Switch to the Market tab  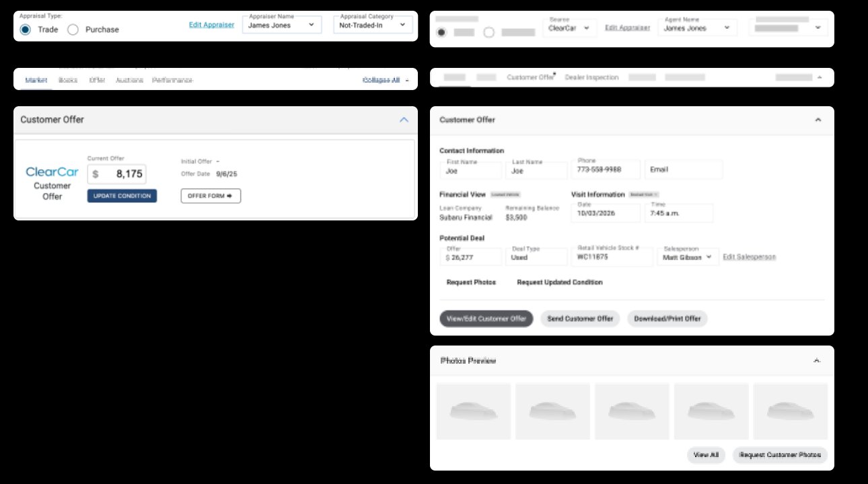(36, 80)
